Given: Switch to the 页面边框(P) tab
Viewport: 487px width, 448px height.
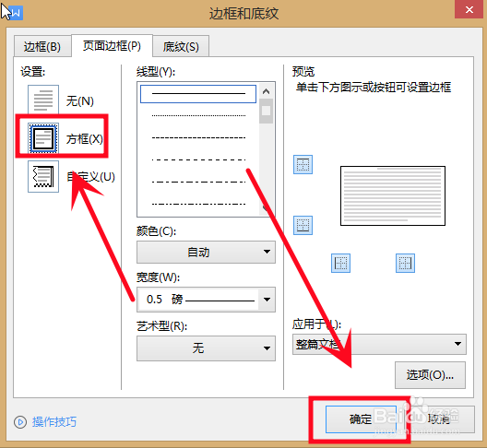Looking at the screenshot, I should pyautogui.click(x=112, y=46).
